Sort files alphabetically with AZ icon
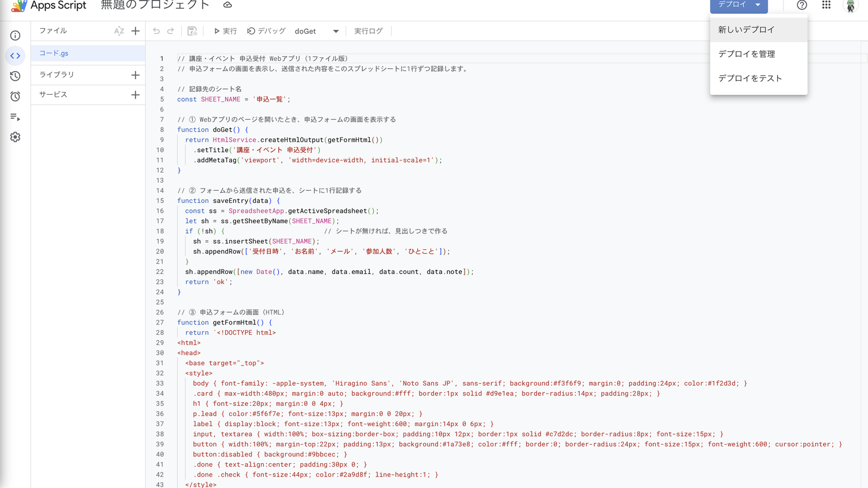The width and height of the screenshot is (868, 488). pyautogui.click(x=119, y=31)
